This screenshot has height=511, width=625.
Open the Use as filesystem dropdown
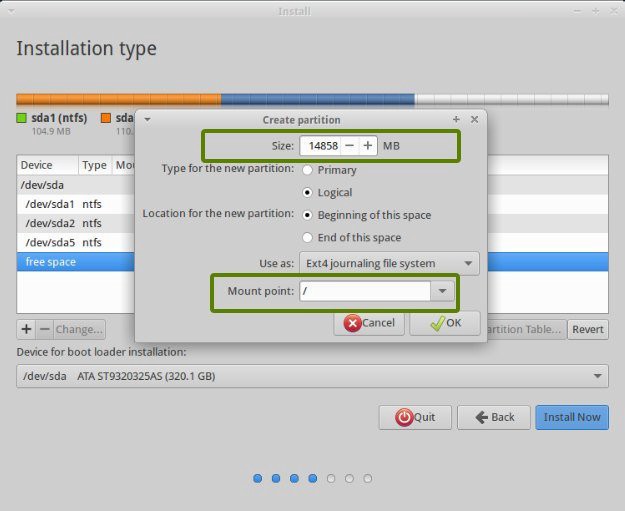coord(389,264)
